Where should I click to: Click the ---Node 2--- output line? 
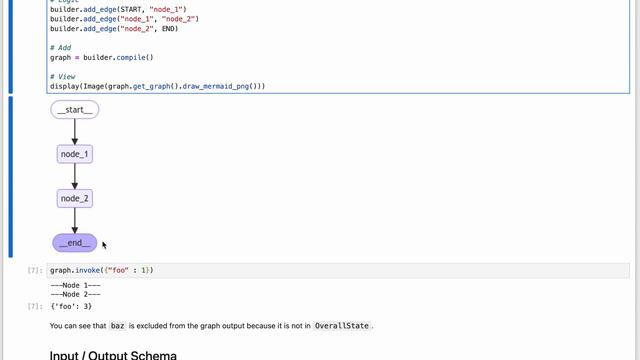point(76,294)
